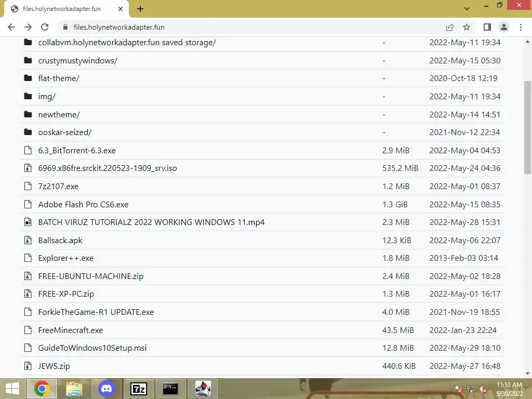This screenshot has width=532, height=399.
Task: Open Discord from the taskbar
Action: point(107,389)
